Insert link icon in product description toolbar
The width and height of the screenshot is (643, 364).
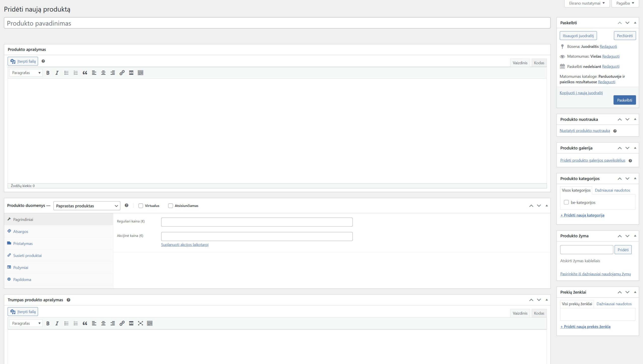click(122, 73)
